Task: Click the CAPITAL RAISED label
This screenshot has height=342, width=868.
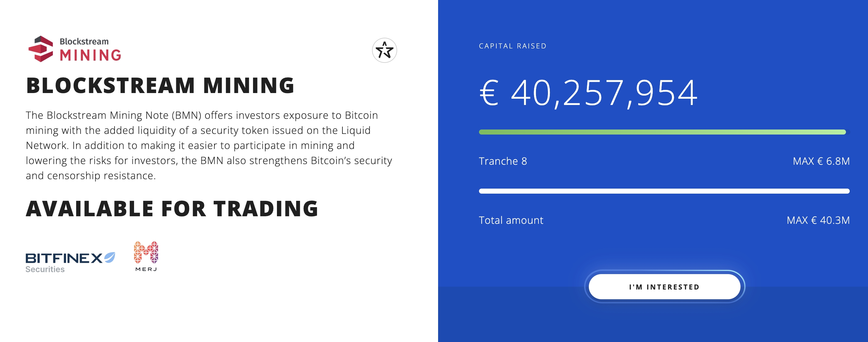Action: coord(512,46)
